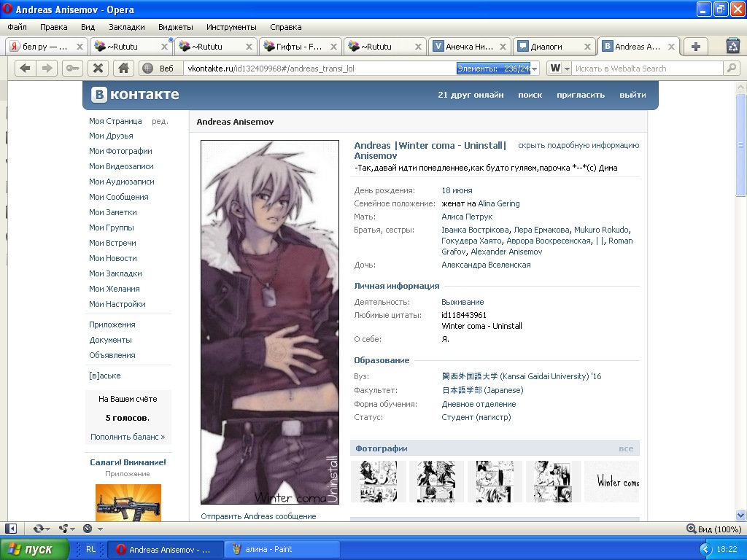
Task: Click the zoom magnifier icon by Вид (100%)
Action: coord(691,529)
